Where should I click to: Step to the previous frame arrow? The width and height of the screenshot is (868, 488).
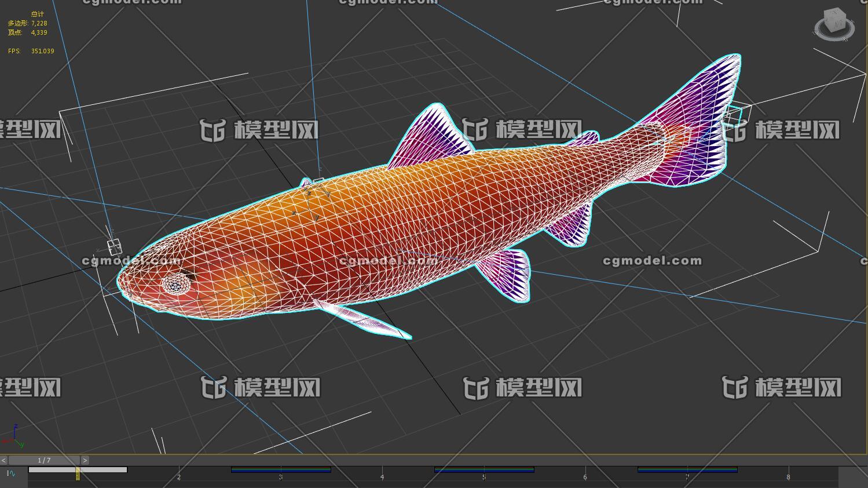tap(3, 460)
